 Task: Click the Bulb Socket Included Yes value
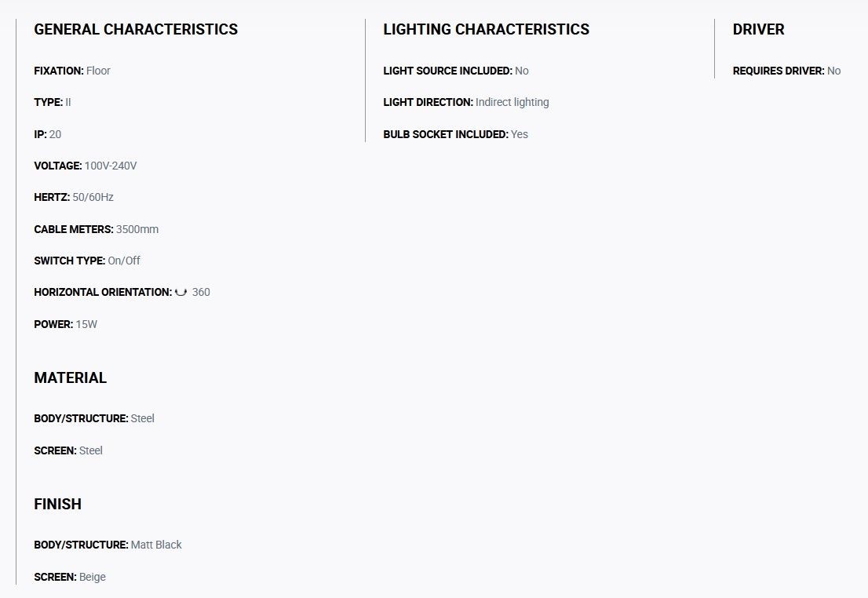click(x=520, y=134)
